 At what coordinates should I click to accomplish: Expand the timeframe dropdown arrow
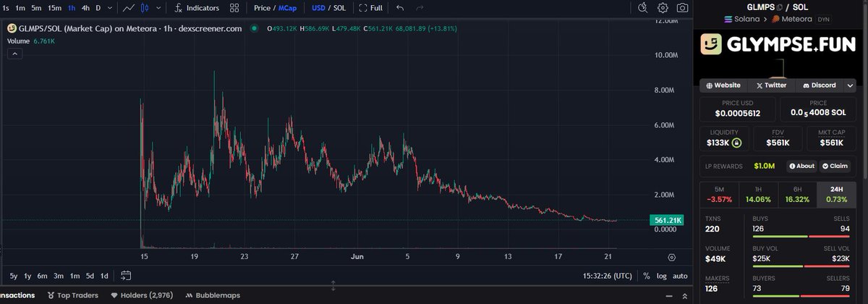(109, 8)
